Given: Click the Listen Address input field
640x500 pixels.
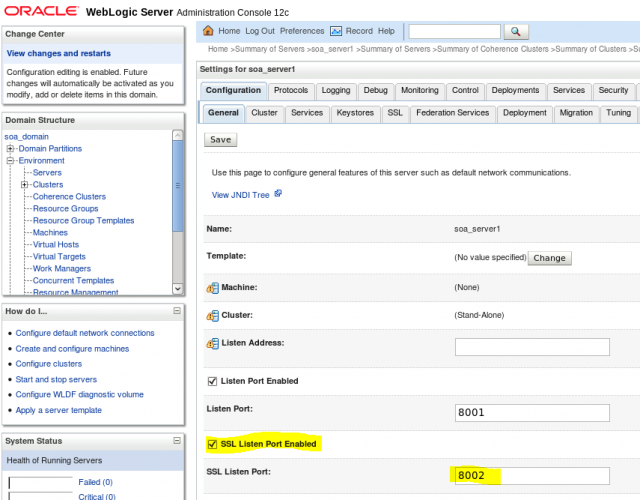Looking at the screenshot, I should [532, 347].
